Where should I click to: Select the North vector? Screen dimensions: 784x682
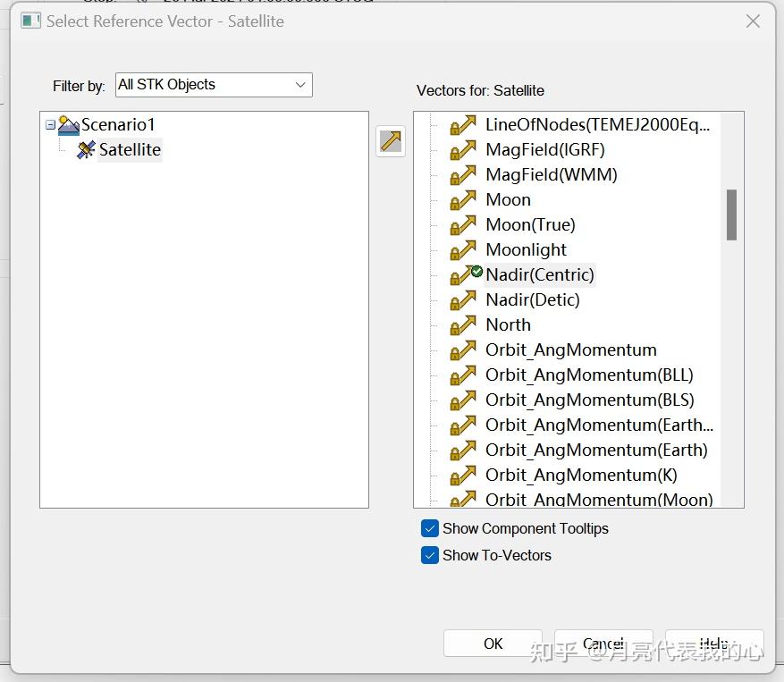[x=508, y=325]
